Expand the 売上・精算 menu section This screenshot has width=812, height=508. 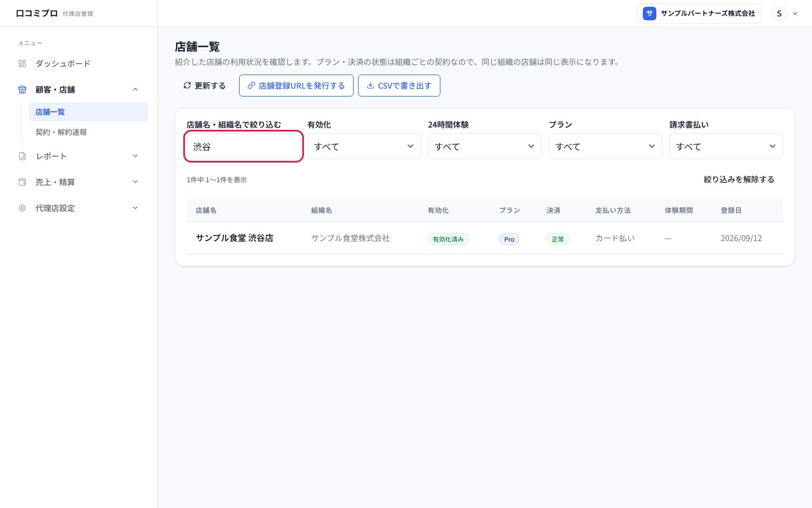pyautogui.click(x=135, y=182)
